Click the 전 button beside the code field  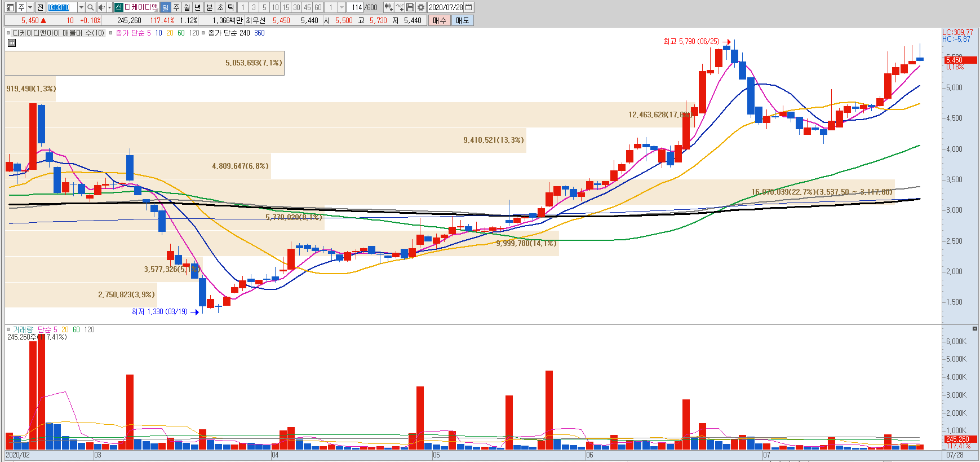(x=41, y=7)
